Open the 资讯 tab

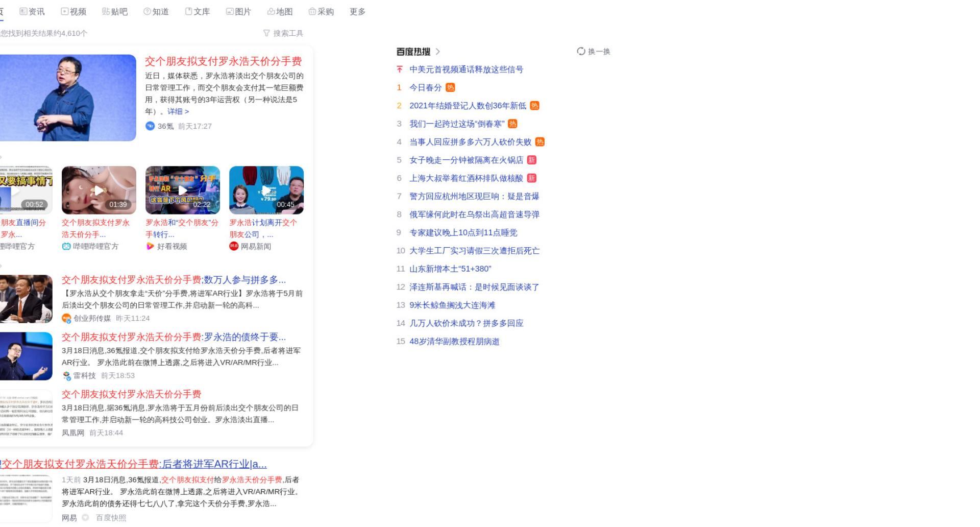(32, 11)
